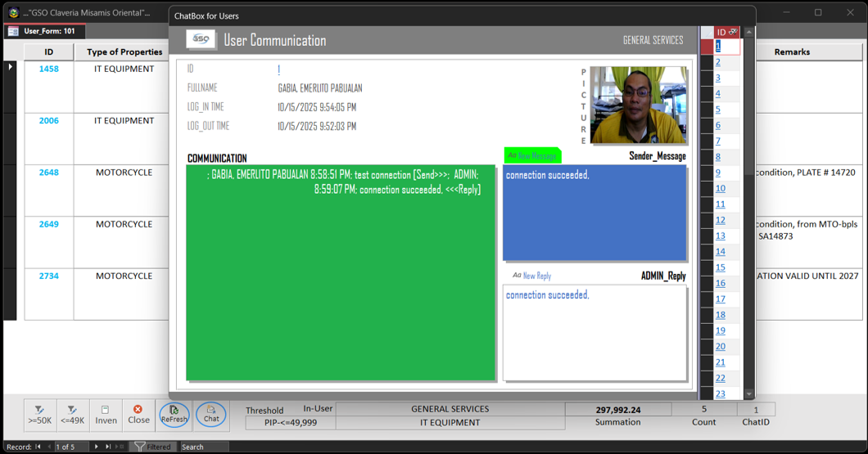Viewport: 868px width, 454px height.
Task: Select chat ID 5 in the list
Action: (x=718, y=110)
